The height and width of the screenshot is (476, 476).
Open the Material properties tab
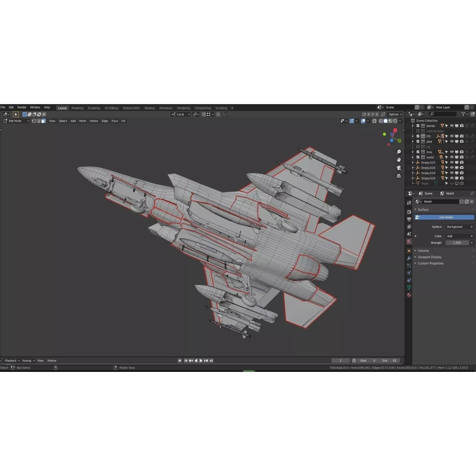(409, 295)
